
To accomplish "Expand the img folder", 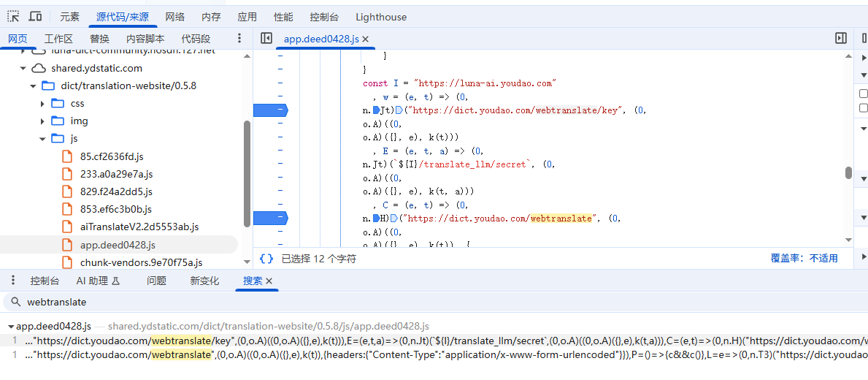I will [x=42, y=121].
